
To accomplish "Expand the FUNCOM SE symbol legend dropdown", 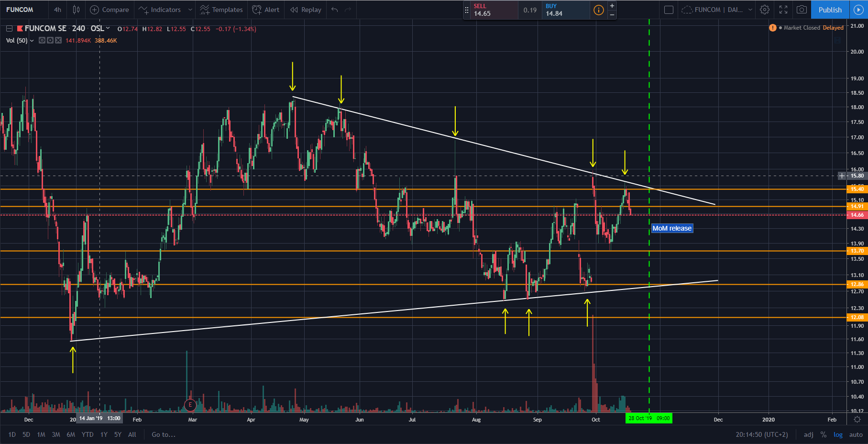I will coord(108,28).
